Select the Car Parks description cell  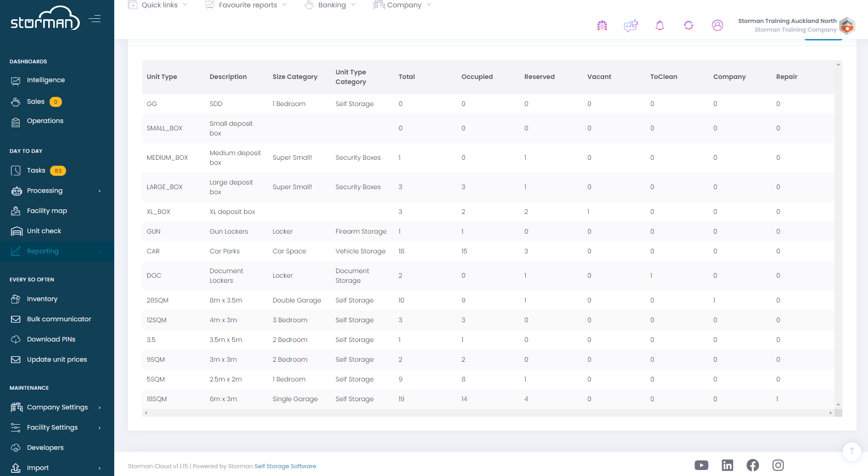(x=225, y=252)
